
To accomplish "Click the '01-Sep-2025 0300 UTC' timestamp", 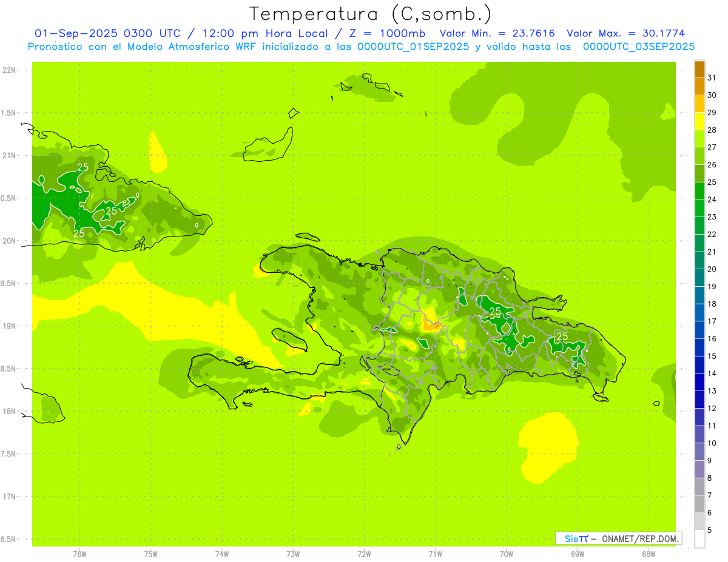I will [x=107, y=33].
